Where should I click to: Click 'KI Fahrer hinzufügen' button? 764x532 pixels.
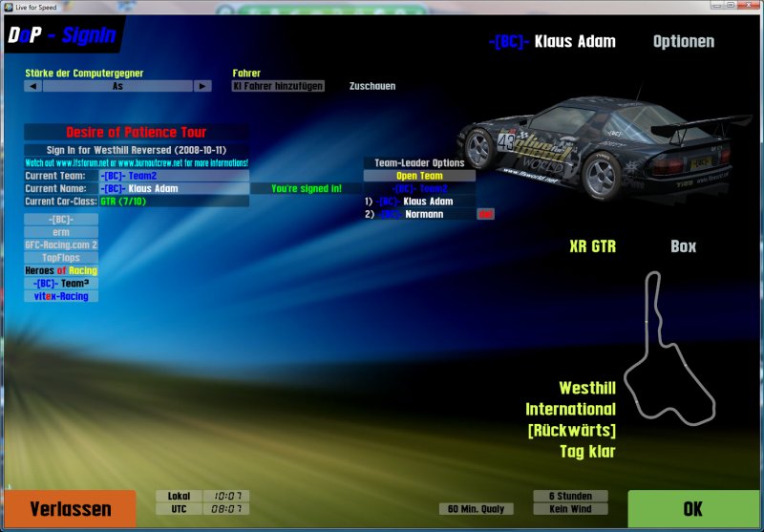[x=278, y=86]
